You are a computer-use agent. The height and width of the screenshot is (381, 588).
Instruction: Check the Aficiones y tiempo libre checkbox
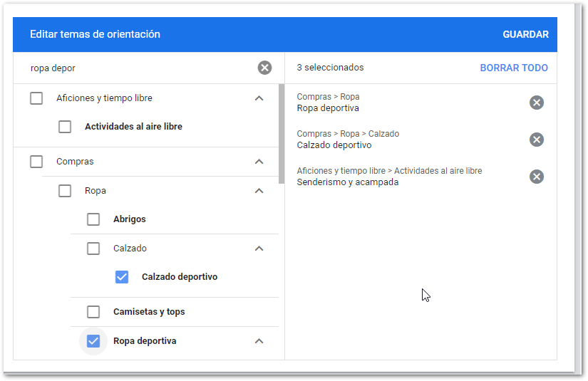[x=36, y=98]
